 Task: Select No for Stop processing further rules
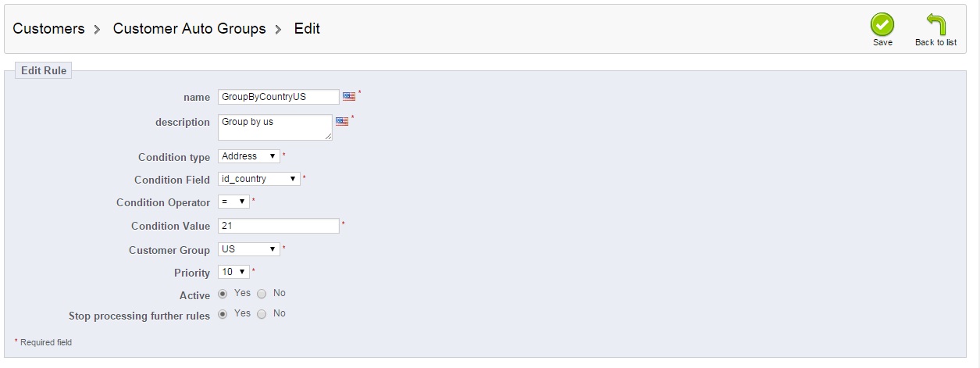262,314
